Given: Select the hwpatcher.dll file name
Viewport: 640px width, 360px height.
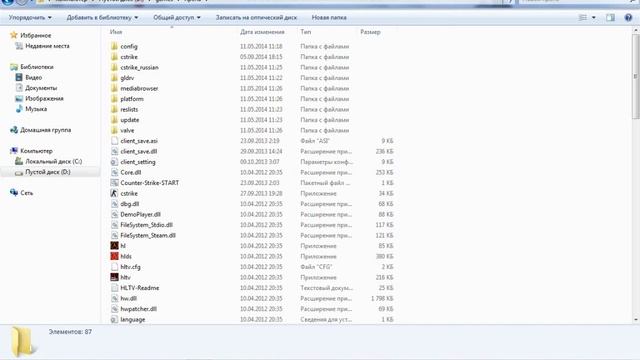Looking at the screenshot, I should (139, 309).
